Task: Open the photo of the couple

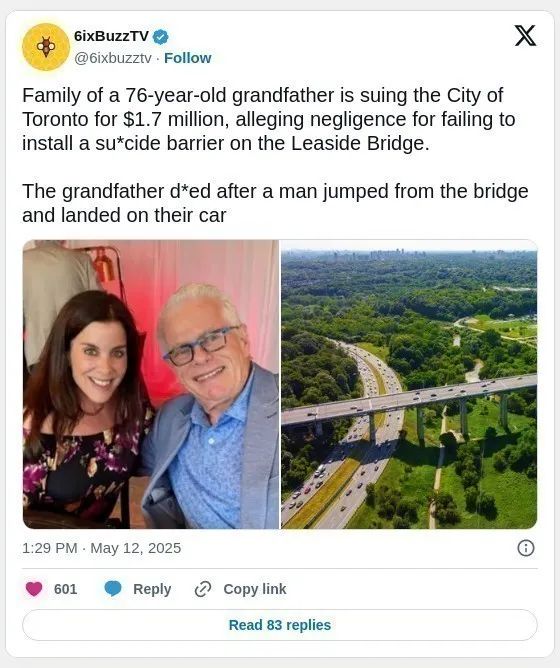Action: pyautogui.click(x=151, y=384)
